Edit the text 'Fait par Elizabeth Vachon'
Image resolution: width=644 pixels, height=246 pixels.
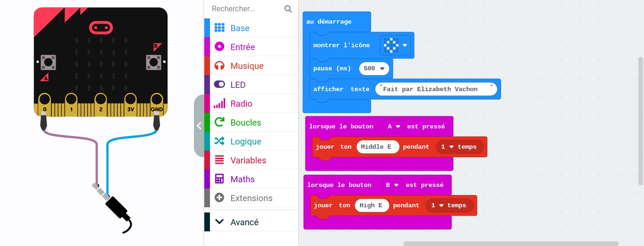click(437, 89)
